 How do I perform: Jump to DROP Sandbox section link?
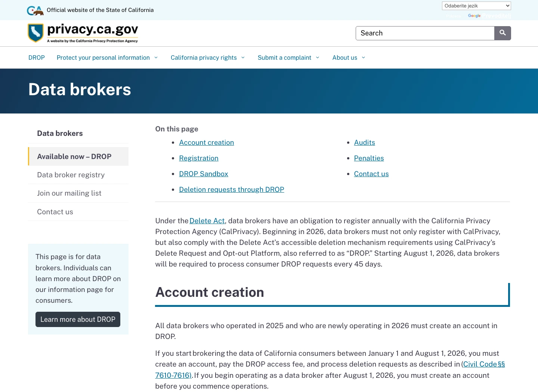(204, 174)
